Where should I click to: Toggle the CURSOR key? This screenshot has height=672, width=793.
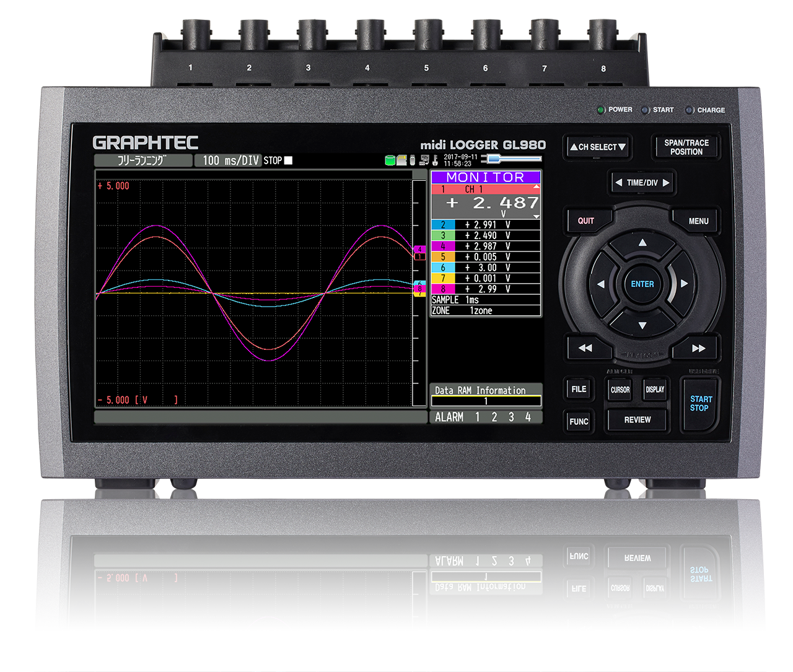point(620,390)
